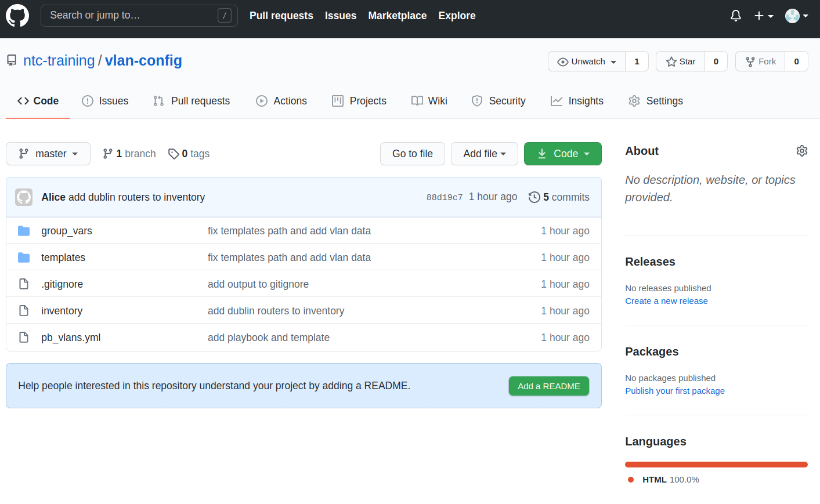Open commit history clock icon

(x=534, y=197)
